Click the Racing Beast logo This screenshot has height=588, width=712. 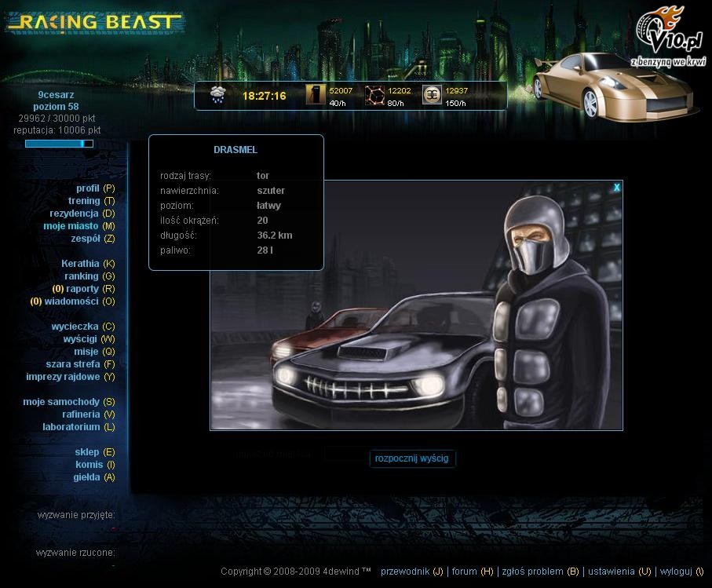(94, 23)
